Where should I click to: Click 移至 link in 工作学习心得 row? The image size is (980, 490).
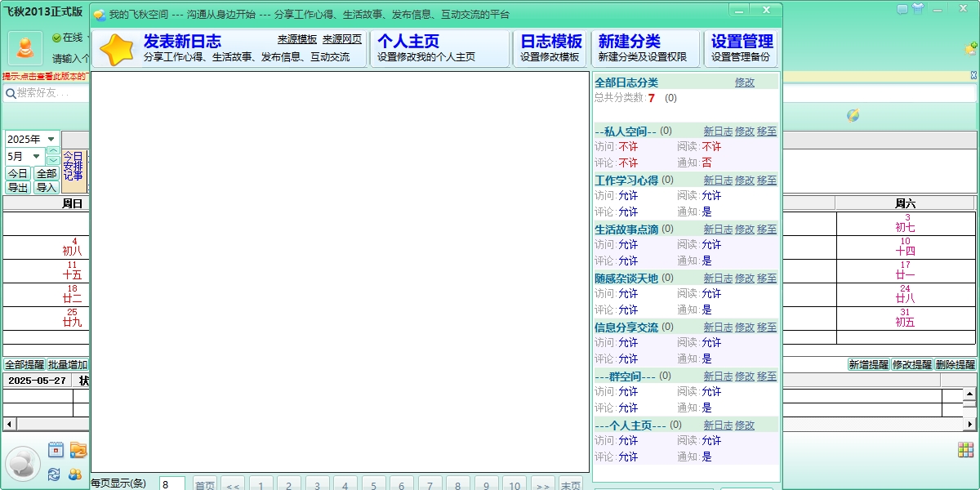click(x=767, y=180)
